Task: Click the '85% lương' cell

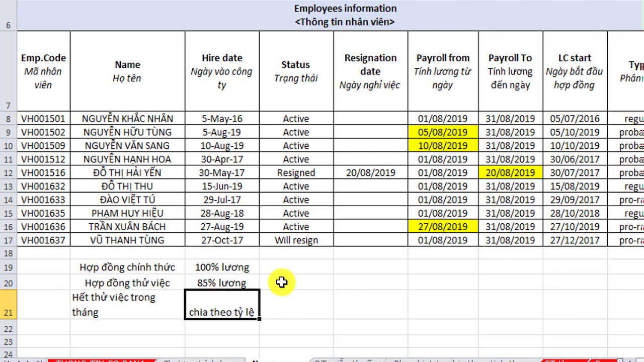Action: (222, 283)
